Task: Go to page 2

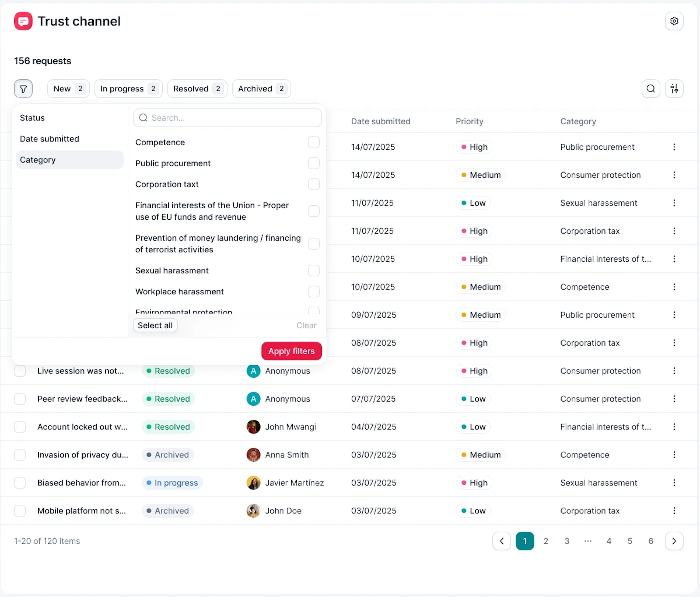Action: click(x=546, y=541)
